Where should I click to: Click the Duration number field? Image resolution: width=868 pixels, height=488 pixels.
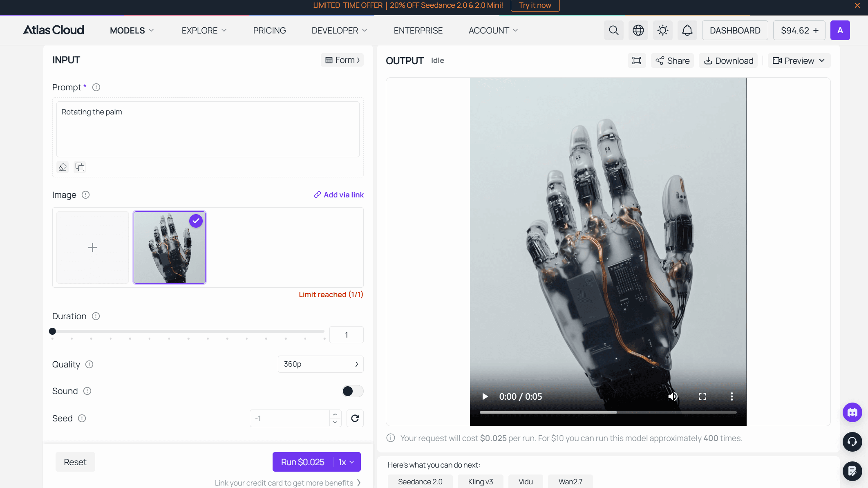coord(346,335)
